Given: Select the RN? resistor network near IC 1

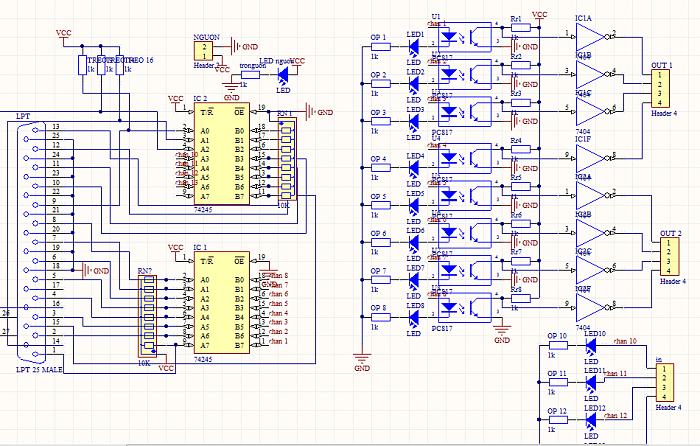Looking at the screenshot, I should [147, 317].
